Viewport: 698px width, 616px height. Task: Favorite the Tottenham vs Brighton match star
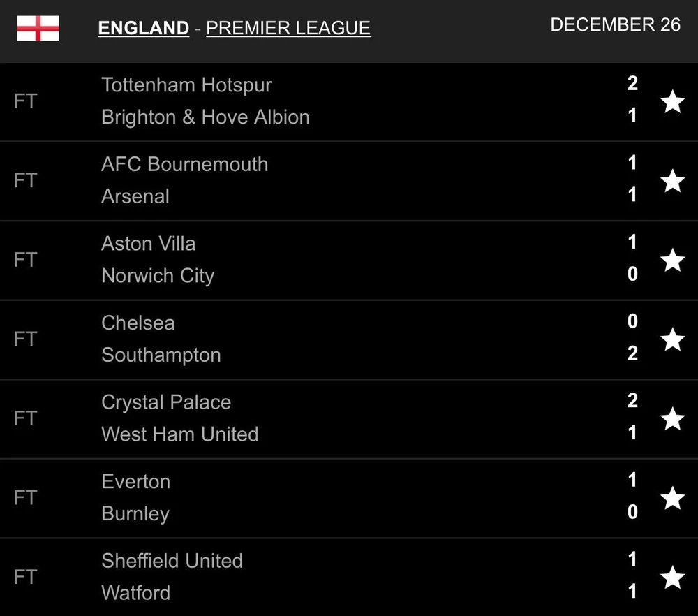[672, 102]
